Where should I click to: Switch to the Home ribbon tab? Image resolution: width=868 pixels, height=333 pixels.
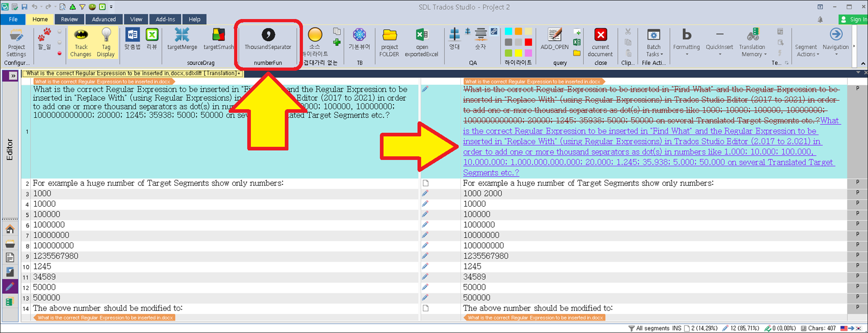(40, 19)
